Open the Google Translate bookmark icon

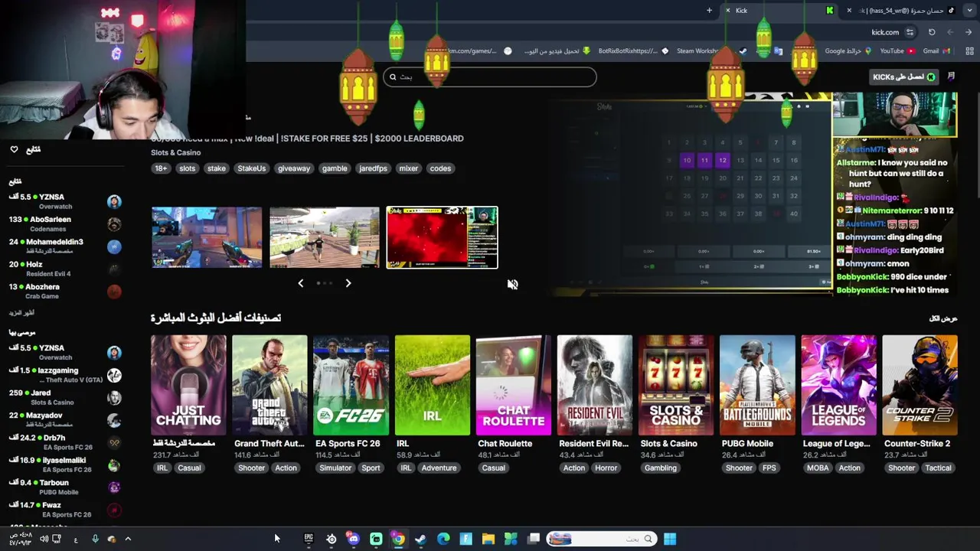(x=779, y=51)
